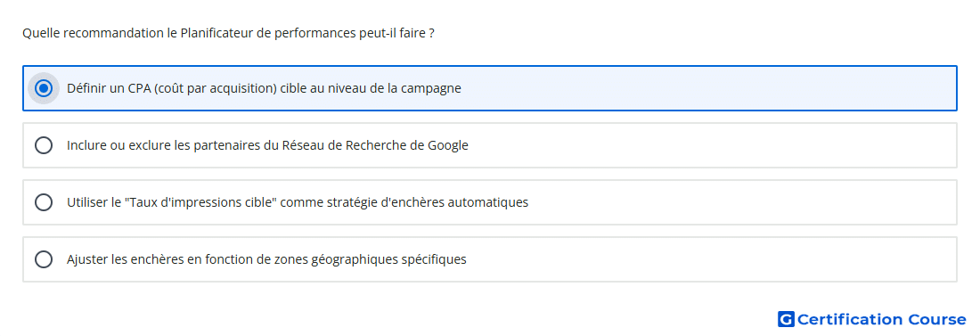
Task: Click the question text "Quelle recommandation le Planificateur"
Action: point(228,33)
